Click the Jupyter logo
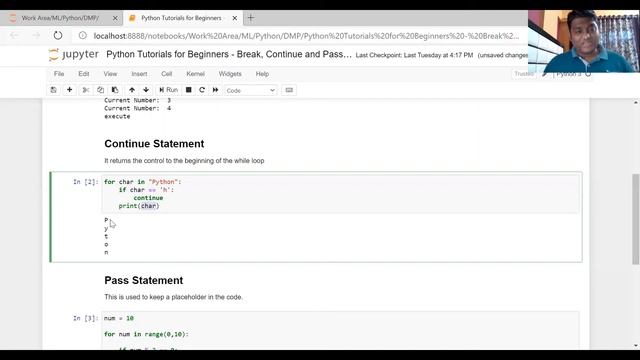 74,54
